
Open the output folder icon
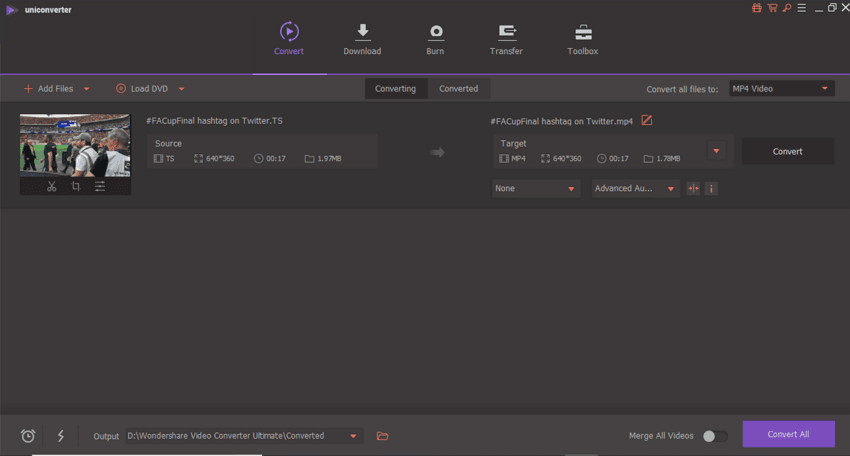(x=382, y=436)
